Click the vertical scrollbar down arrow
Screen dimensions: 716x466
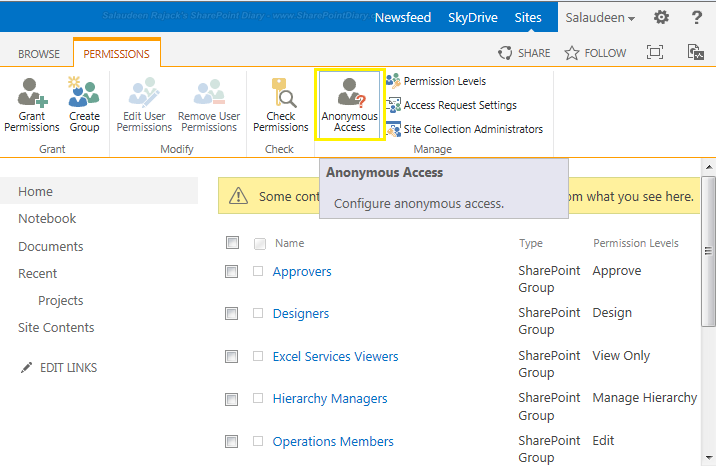(x=709, y=457)
